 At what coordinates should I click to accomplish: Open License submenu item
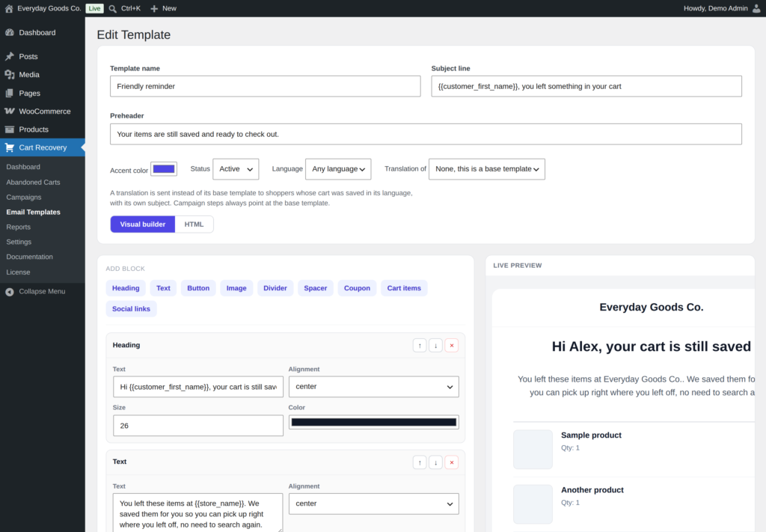18,272
